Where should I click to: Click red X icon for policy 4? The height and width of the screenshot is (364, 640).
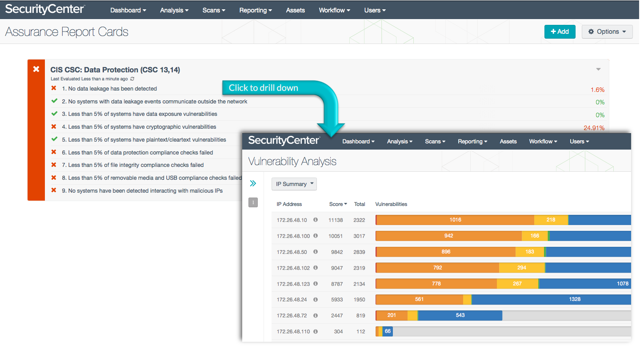54,127
